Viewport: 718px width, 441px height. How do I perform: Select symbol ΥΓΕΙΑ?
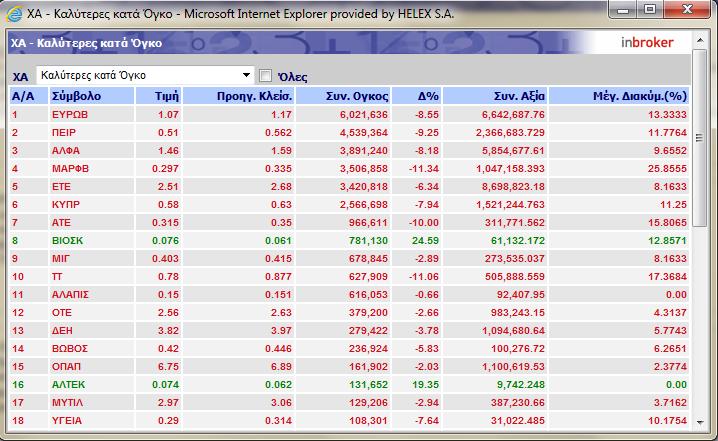[x=67, y=420]
